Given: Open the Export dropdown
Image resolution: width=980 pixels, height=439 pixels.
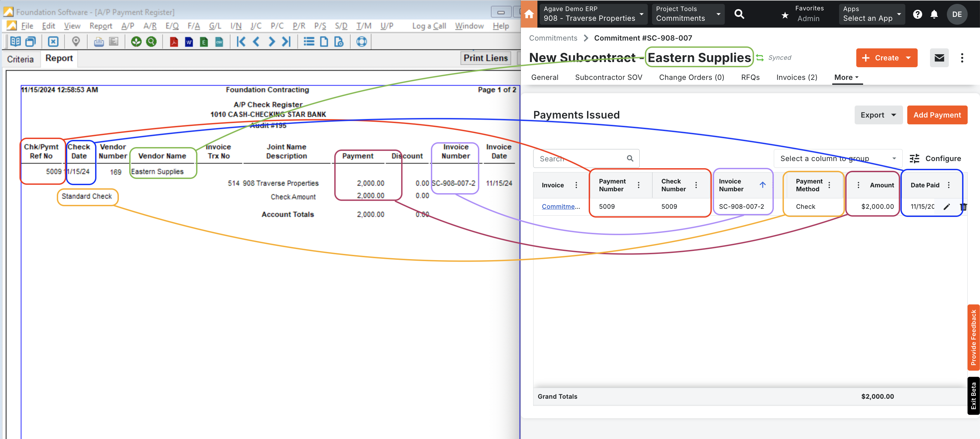Looking at the screenshot, I should click(x=878, y=115).
